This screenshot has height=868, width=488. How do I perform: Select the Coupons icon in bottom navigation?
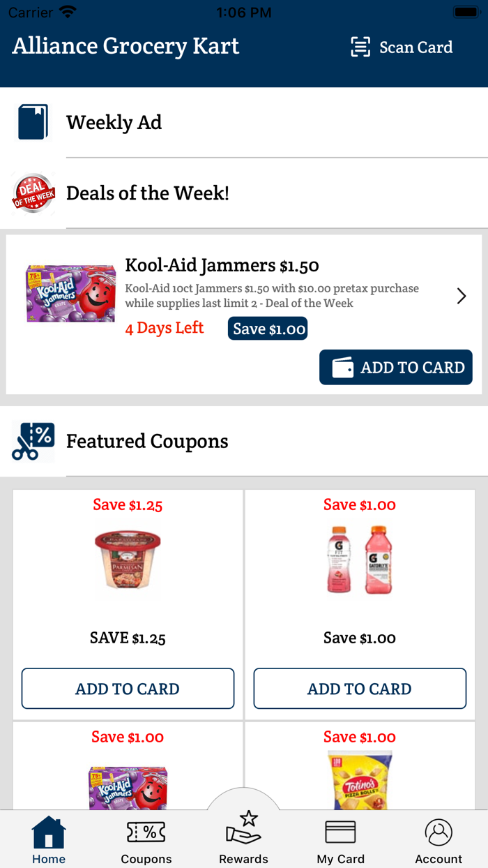146,839
